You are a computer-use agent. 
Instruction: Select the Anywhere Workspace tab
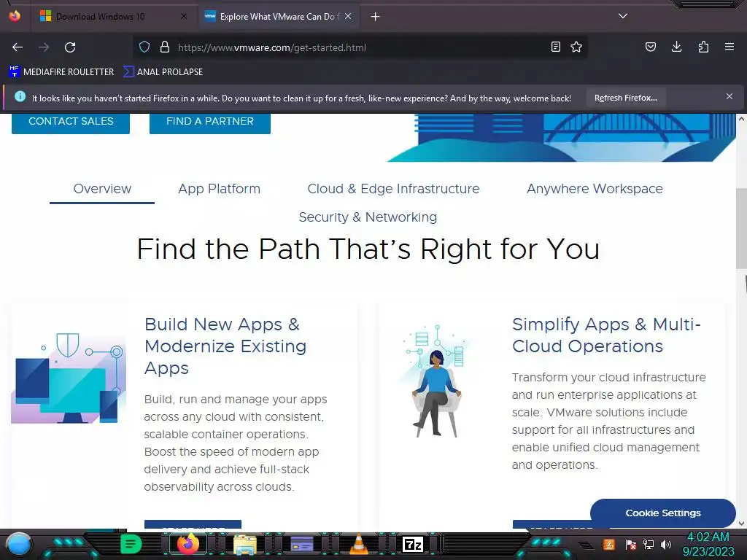pyautogui.click(x=595, y=189)
